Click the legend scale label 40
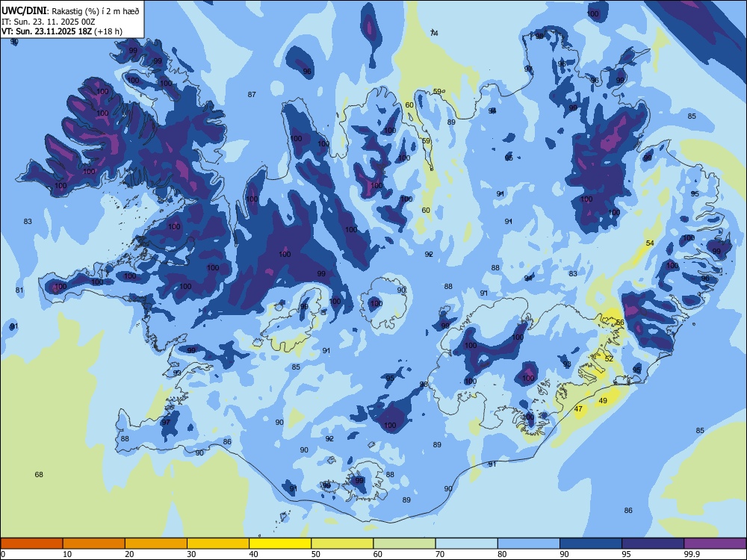The image size is (747, 560). point(253,554)
